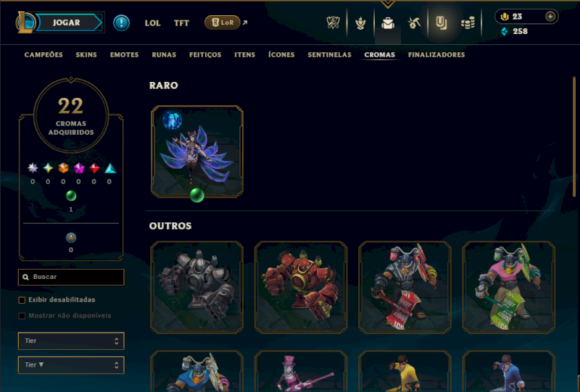The height and width of the screenshot is (392, 580).
Task: Open the first Tier dropdown
Action: click(71, 341)
